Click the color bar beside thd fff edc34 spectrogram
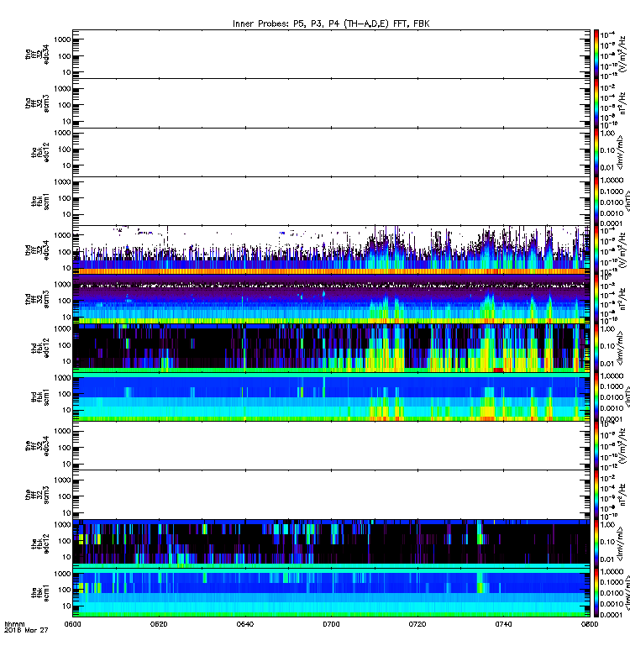The width and height of the screenshot is (630, 672). point(596,249)
